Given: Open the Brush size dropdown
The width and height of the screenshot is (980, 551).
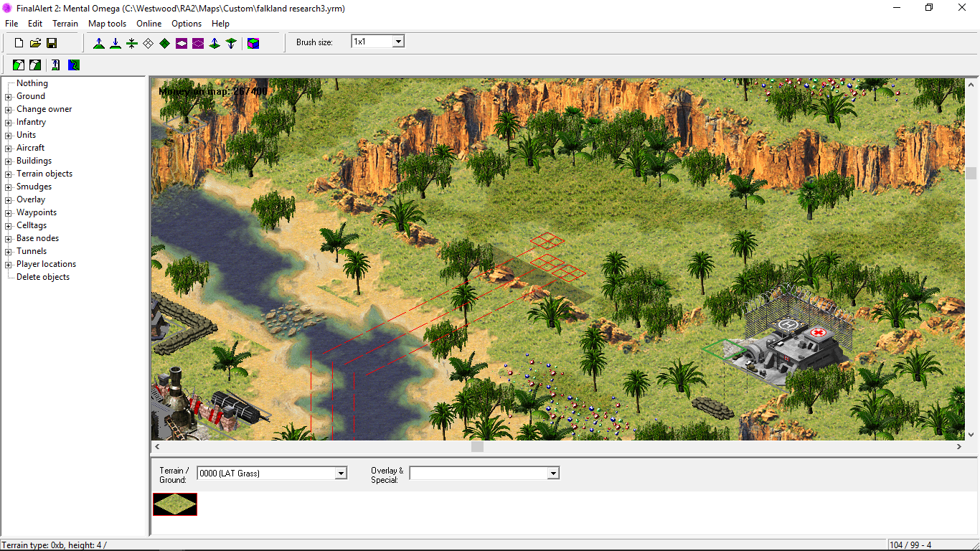Looking at the screenshot, I should pos(398,42).
